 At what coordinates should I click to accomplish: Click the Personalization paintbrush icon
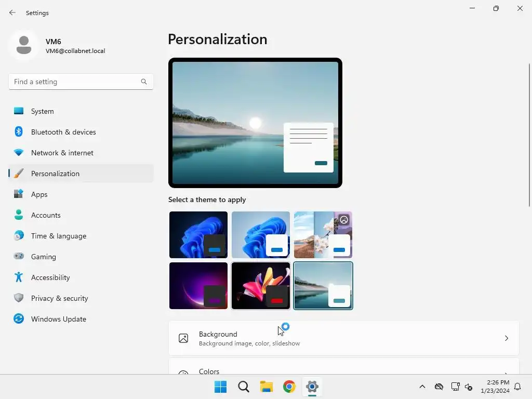[x=19, y=174]
